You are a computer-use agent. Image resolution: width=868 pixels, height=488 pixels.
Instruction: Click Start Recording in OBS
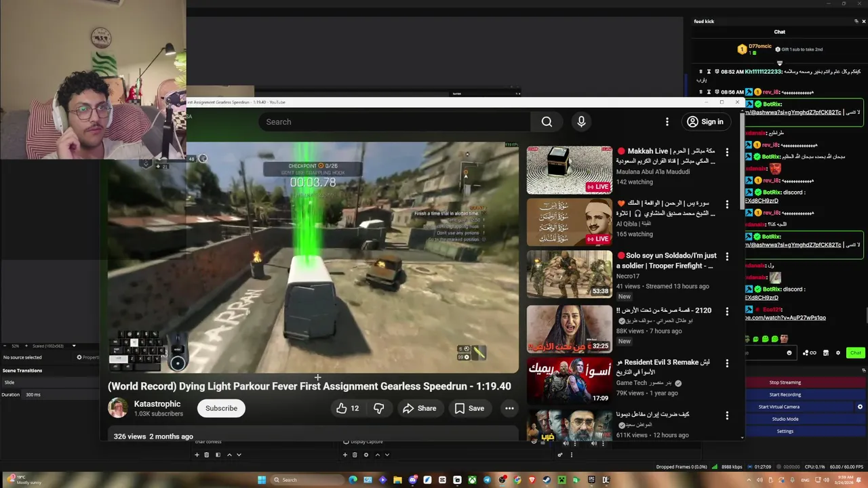(785, 394)
